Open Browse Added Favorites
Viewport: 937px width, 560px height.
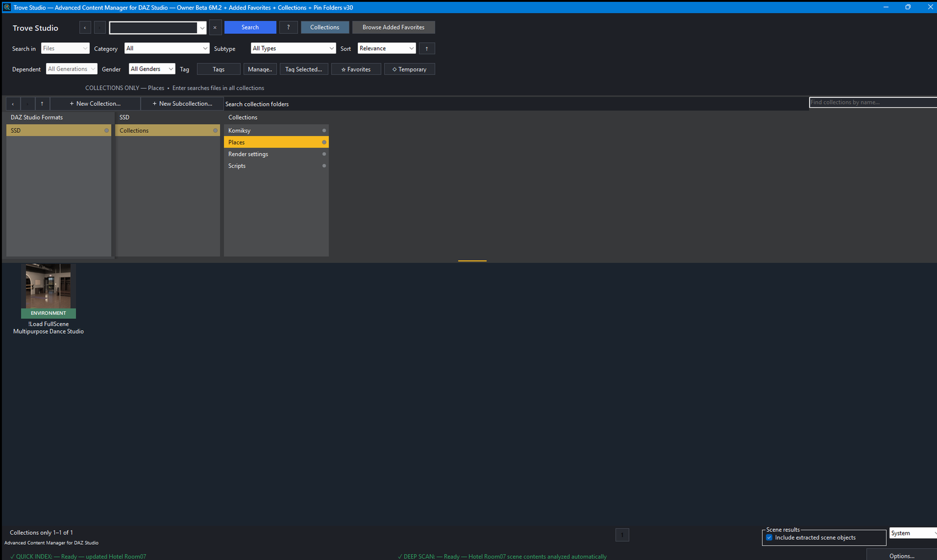click(394, 28)
